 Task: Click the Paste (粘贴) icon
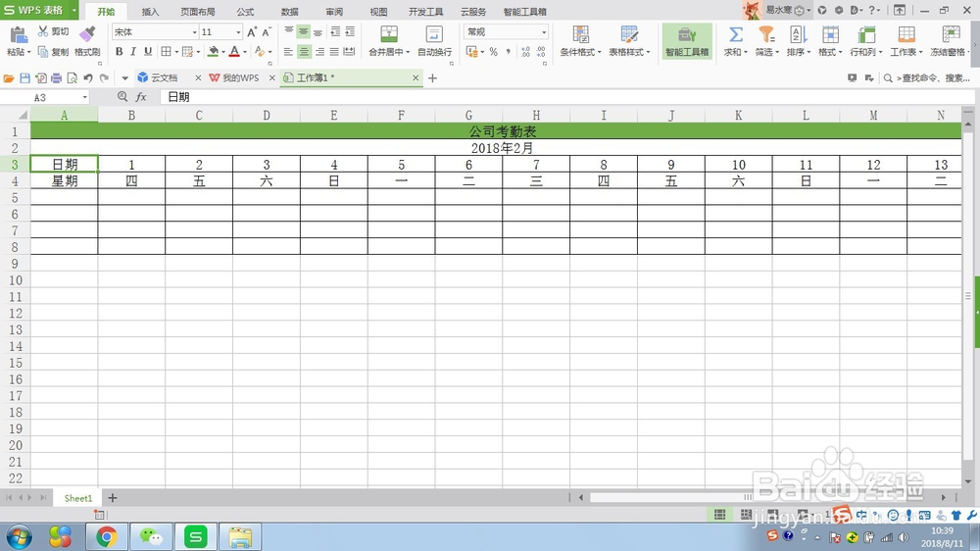[18, 35]
